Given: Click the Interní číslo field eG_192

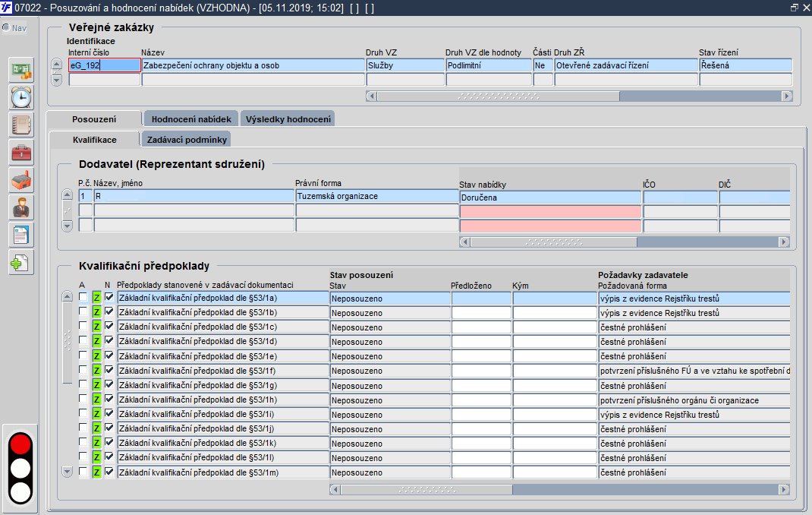Looking at the screenshot, I should pos(104,65).
